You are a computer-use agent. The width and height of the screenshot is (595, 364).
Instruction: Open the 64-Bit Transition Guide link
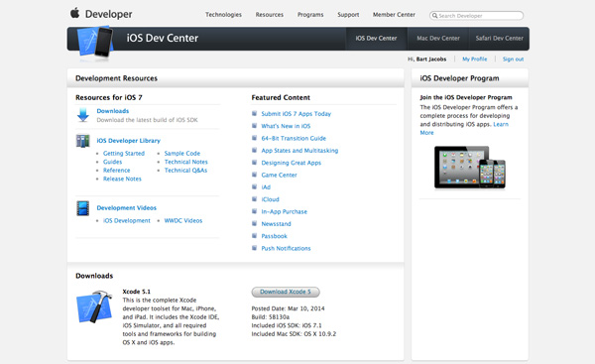point(294,138)
